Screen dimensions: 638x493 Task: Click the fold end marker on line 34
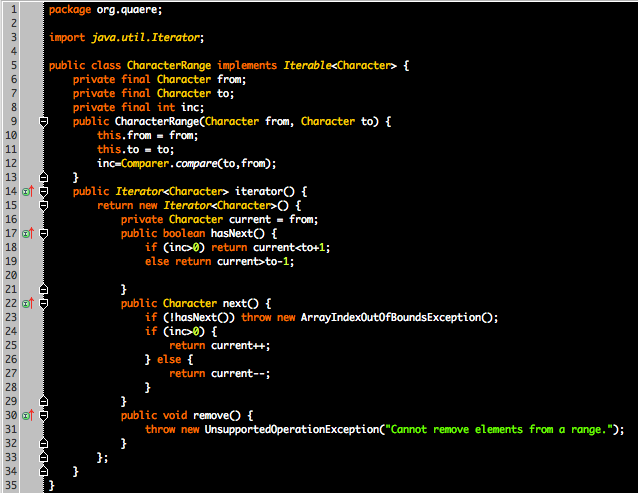44,471
